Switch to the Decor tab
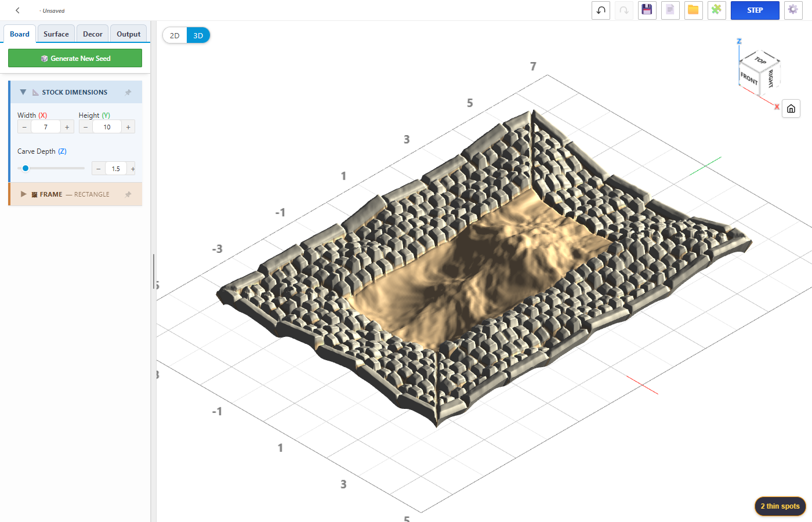 [x=93, y=34]
